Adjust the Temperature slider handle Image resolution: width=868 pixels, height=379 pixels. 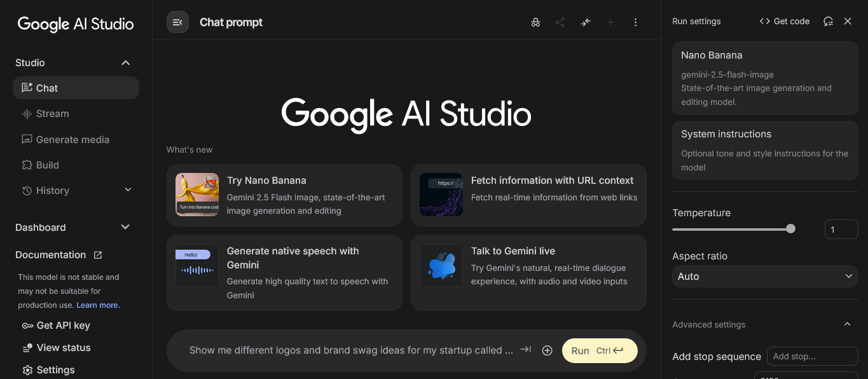(790, 229)
